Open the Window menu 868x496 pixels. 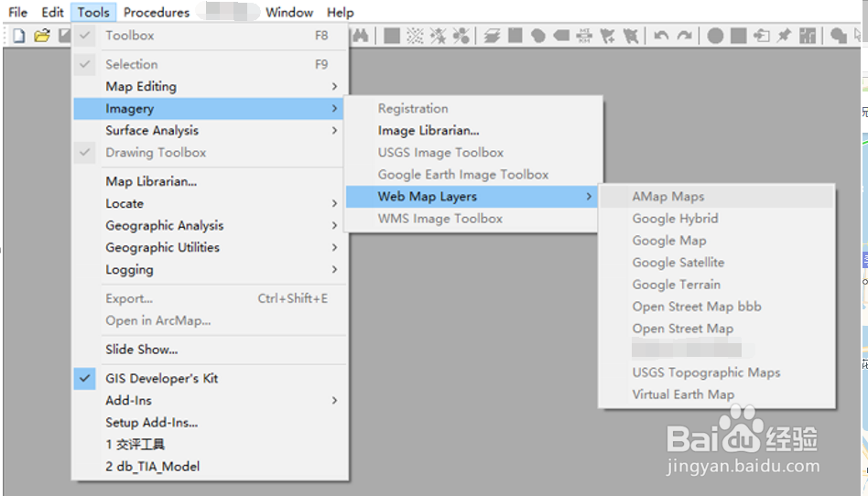[x=289, y=12]
